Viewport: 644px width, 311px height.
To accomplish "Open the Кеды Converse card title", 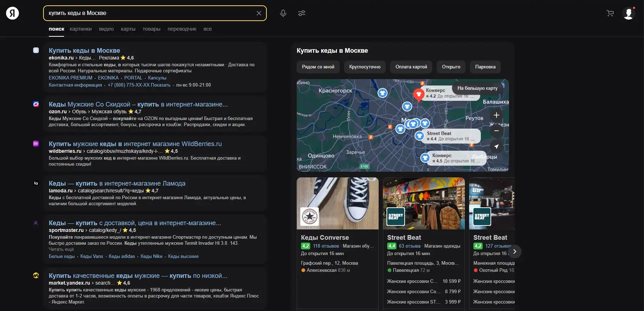I will click(325, 238).
